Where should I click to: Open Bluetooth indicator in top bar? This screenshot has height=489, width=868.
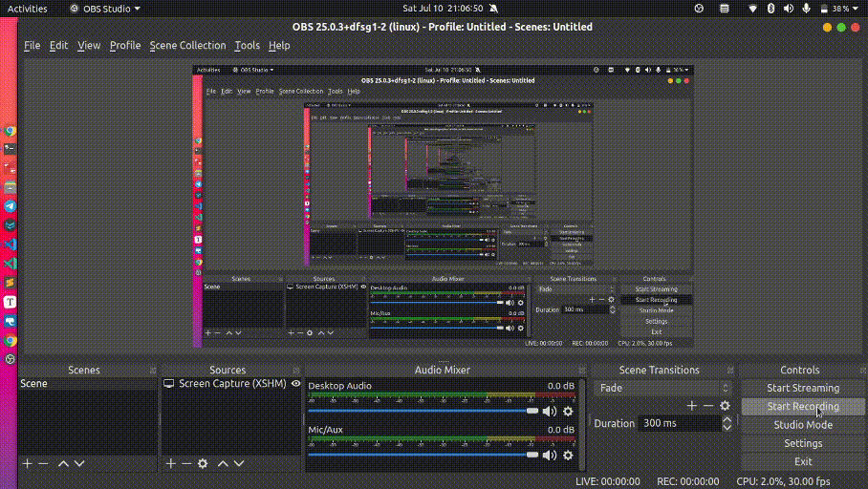pos(770,9)
